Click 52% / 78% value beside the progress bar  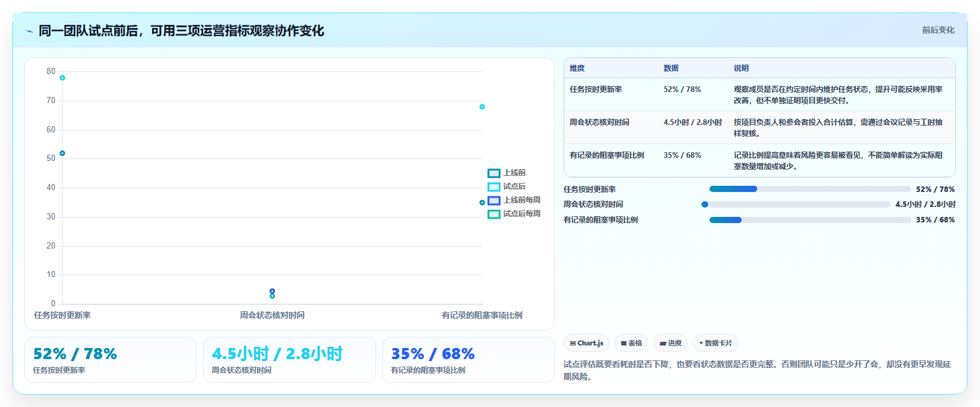(935, 190)
